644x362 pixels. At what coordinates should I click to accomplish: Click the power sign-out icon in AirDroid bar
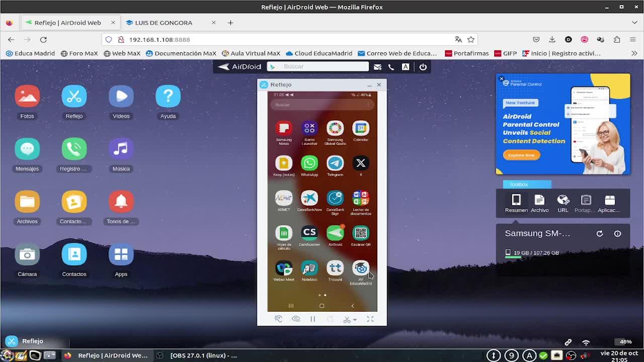423,67
